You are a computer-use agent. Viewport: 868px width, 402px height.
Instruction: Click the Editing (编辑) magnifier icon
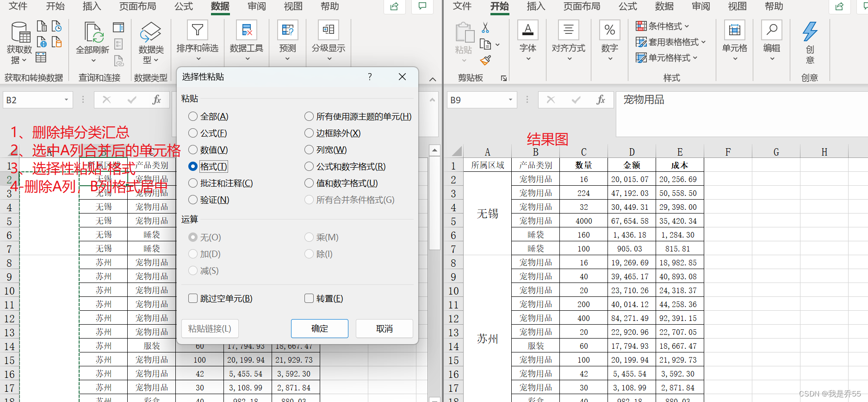click(x=772, y=30)
